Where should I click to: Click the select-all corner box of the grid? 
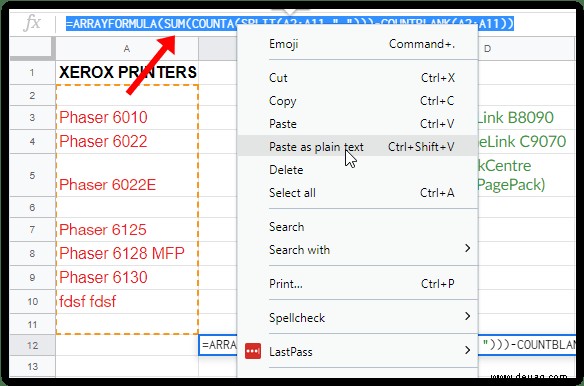[x=33, y=48]
